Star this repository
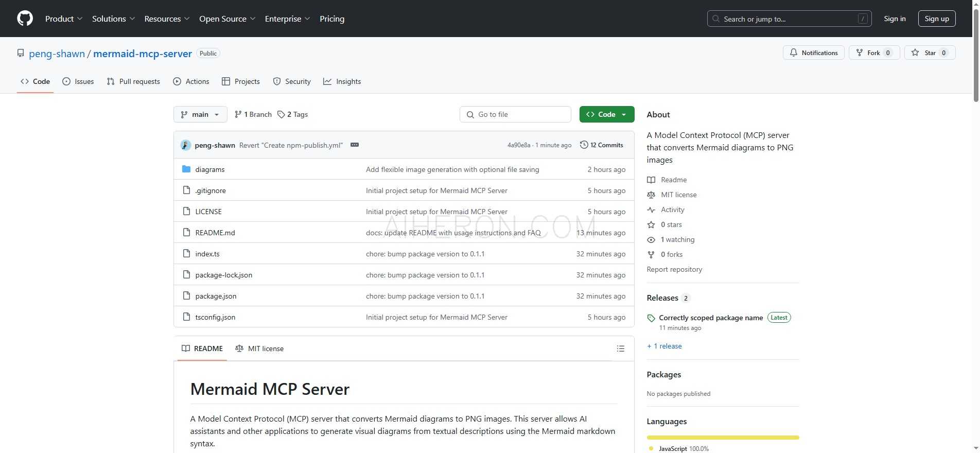Screen dimensions: 980x453 coord(930,53)
